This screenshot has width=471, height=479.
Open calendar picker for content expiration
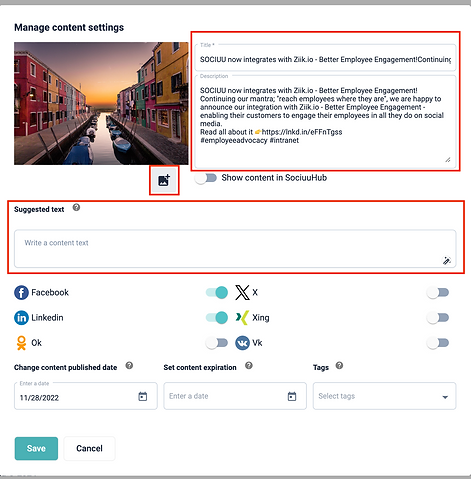[x=292, y=396]
